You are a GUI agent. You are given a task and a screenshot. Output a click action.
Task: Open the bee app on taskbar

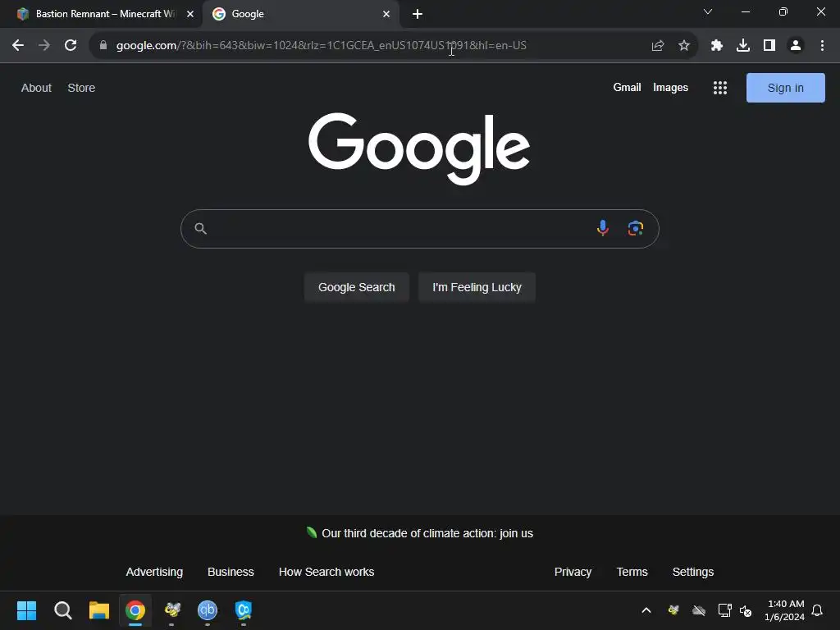click(x=171, y=609)
